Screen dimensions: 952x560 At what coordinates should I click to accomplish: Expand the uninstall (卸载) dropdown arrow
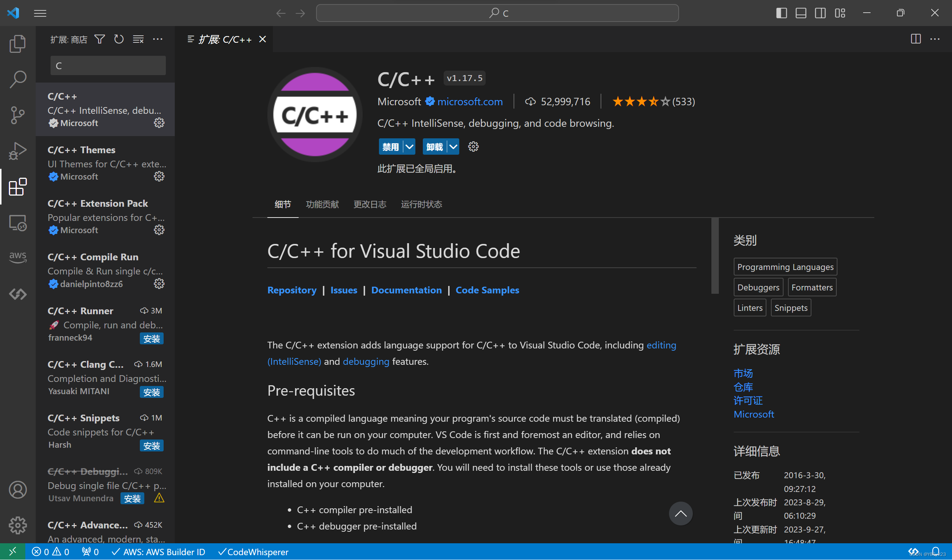click(453, 147)
